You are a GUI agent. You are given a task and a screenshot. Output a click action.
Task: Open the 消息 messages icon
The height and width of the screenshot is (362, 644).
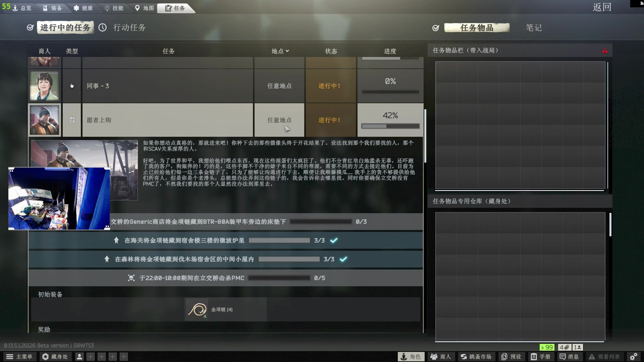pos(569,357)
